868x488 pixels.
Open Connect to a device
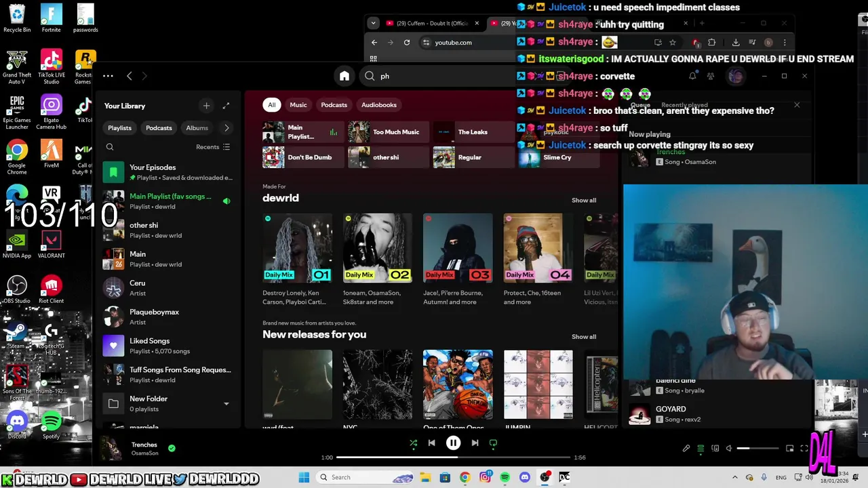tap(715, 448)
